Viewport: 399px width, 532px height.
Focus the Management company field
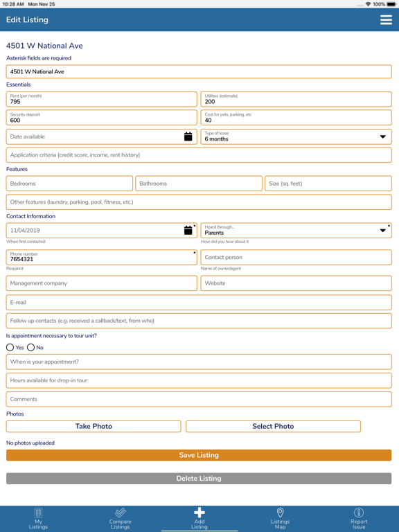pyautogui.click(x=101, y=283)
